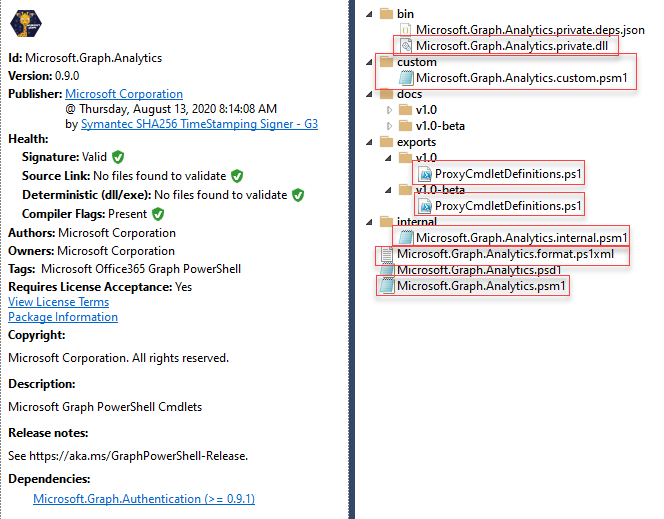
Task: Click the Version value 0.9.0
Action: (67, 76)
